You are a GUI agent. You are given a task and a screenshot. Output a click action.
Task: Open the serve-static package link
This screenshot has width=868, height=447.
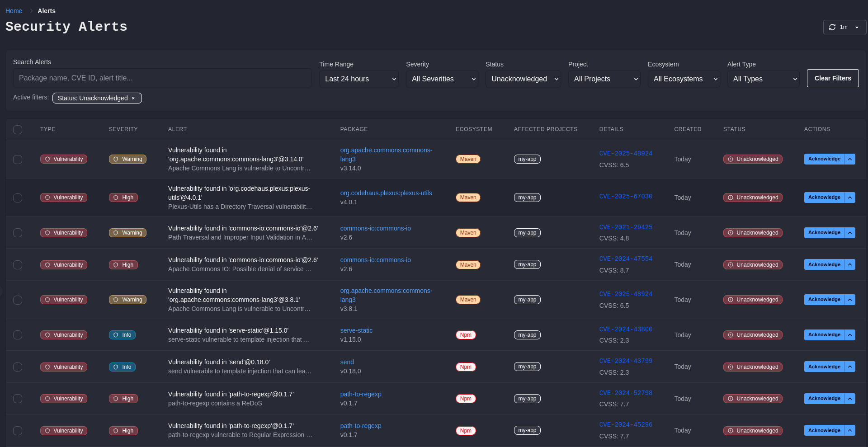(x=356, y=330)
